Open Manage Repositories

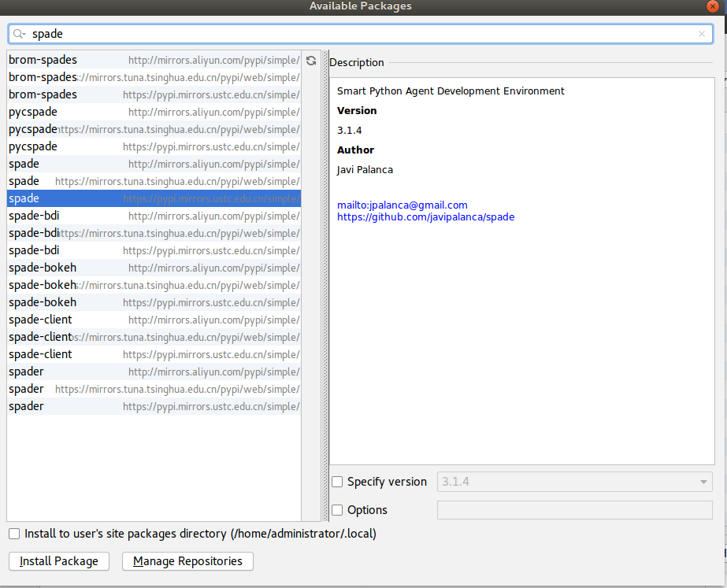click(x=187, y=561)
